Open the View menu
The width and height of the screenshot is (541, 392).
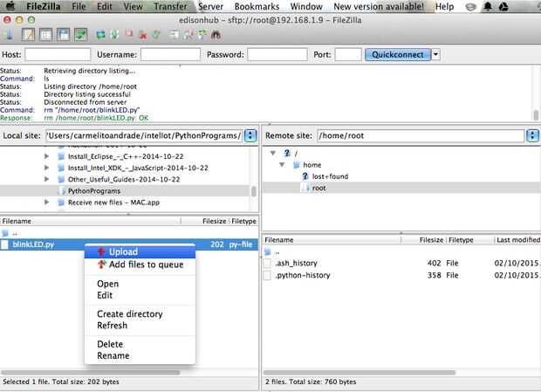pyautogui.click(x=133, y=6)
